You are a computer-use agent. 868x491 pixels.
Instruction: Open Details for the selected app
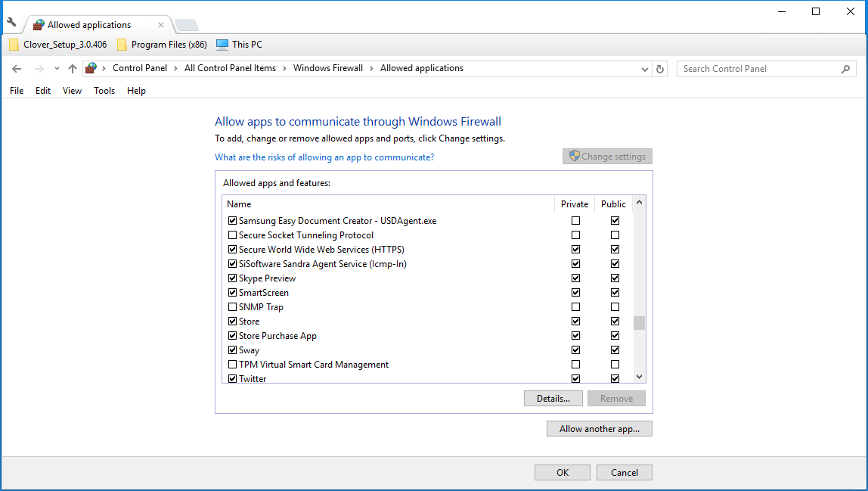click(553, 399)
